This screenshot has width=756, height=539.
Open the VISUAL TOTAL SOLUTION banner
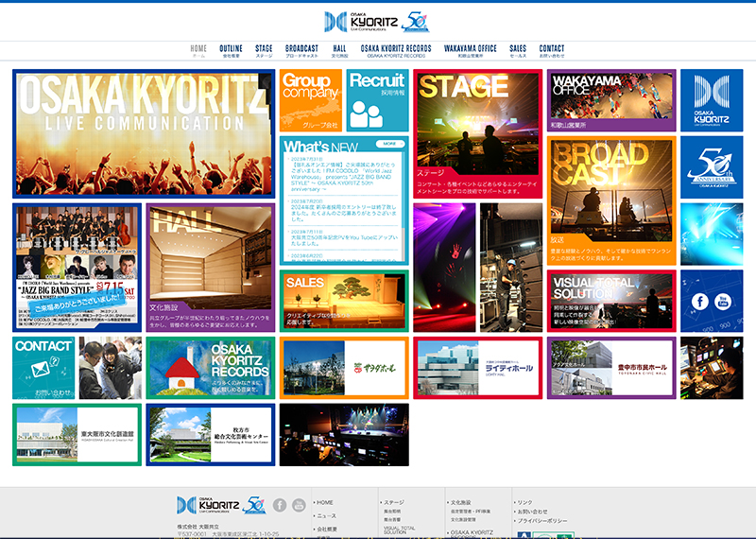click(610, 300)
